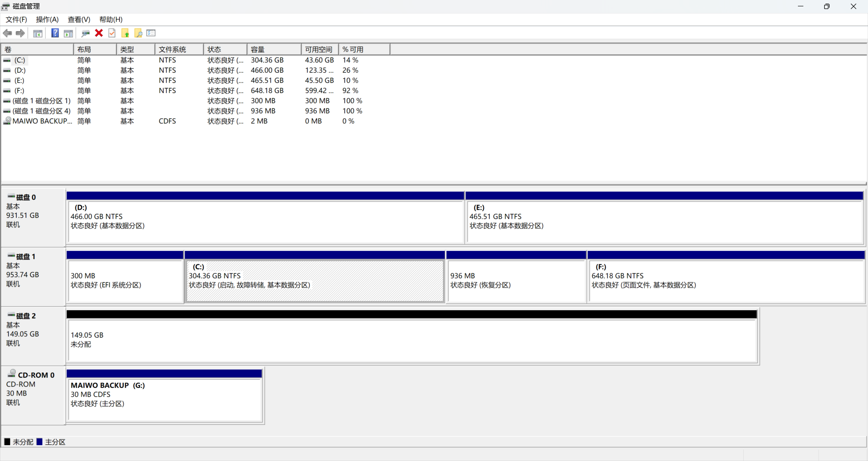The image size is (868, 461).
Task: Open the 文件(F) menu
Action: coord(16,19)
